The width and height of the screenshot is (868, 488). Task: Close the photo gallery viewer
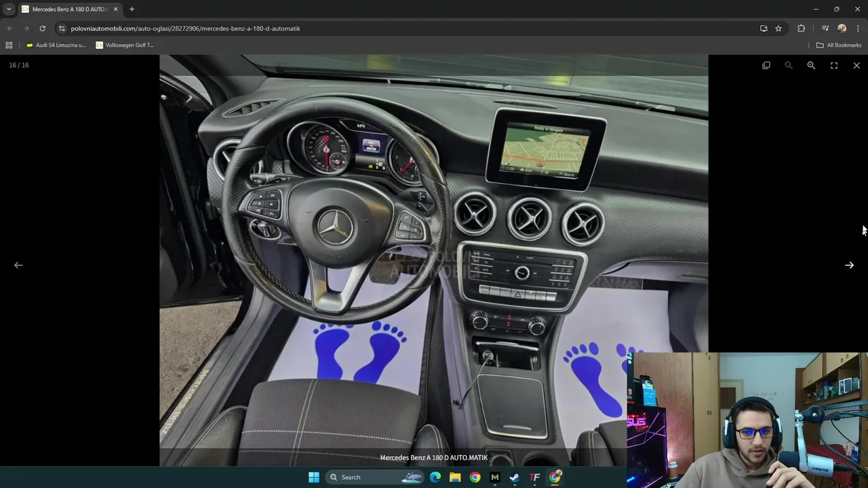tap(856, 66)
